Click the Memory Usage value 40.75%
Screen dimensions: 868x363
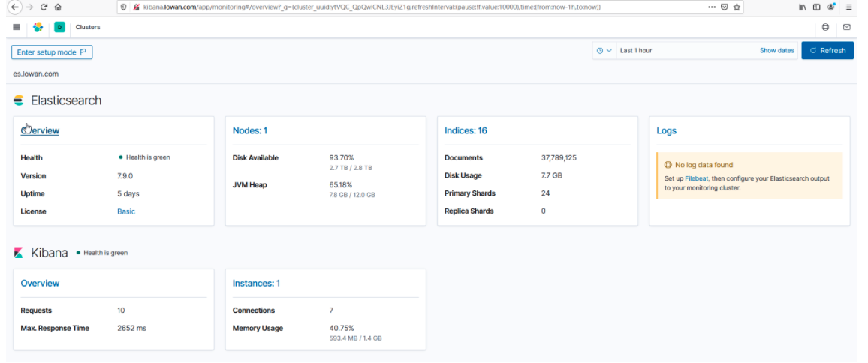342,328
